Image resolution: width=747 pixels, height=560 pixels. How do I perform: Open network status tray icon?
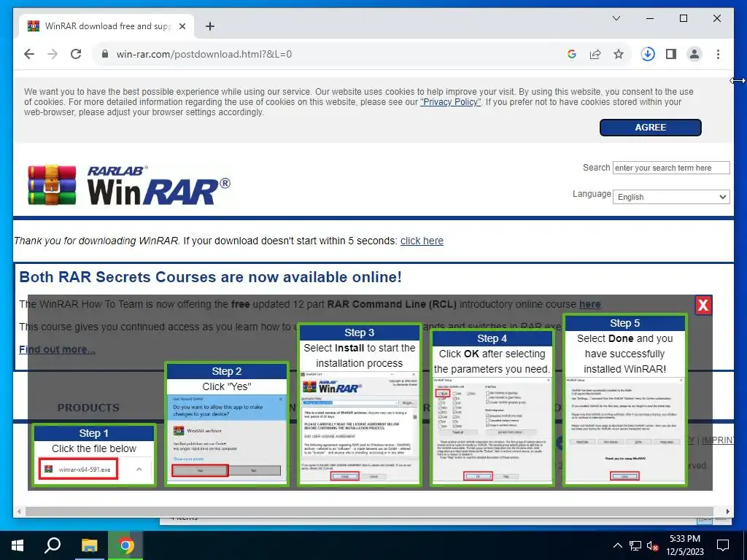635,545
